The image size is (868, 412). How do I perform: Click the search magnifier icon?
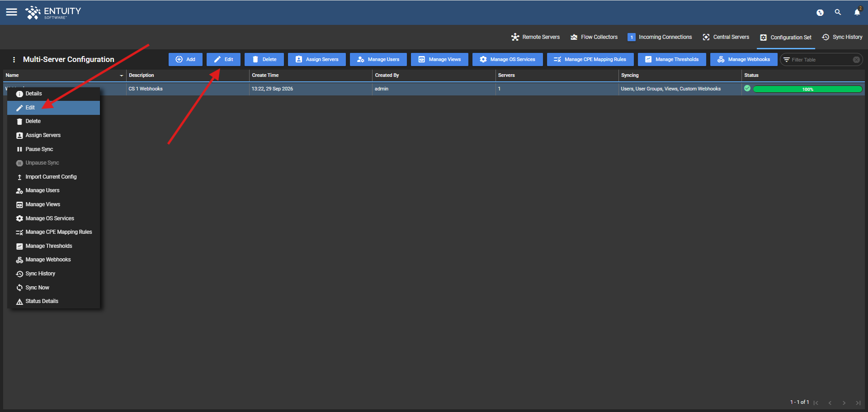tap(838, 12)
